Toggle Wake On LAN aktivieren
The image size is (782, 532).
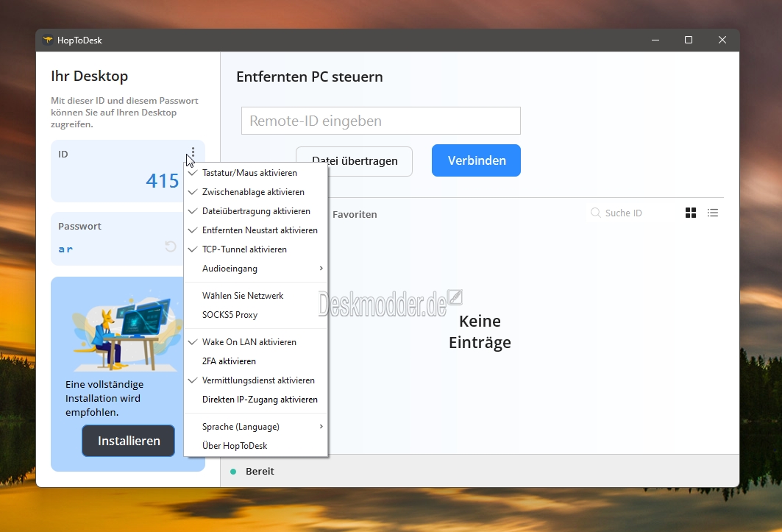256,342
